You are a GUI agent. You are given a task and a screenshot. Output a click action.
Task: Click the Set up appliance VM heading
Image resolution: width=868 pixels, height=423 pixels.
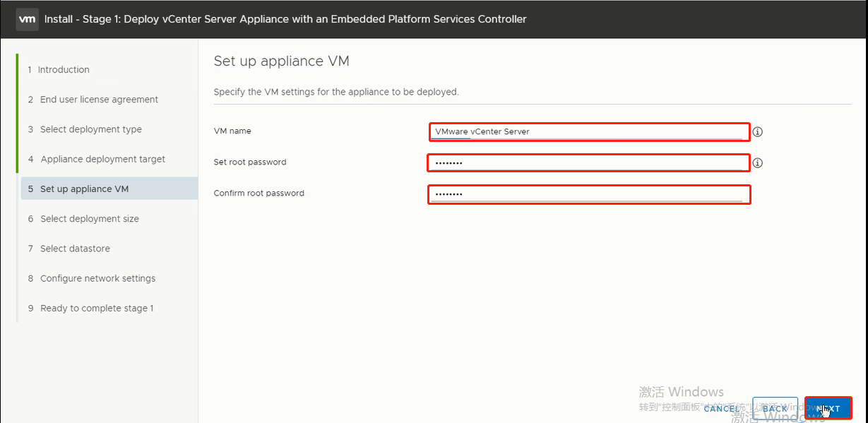pos(282,61)
